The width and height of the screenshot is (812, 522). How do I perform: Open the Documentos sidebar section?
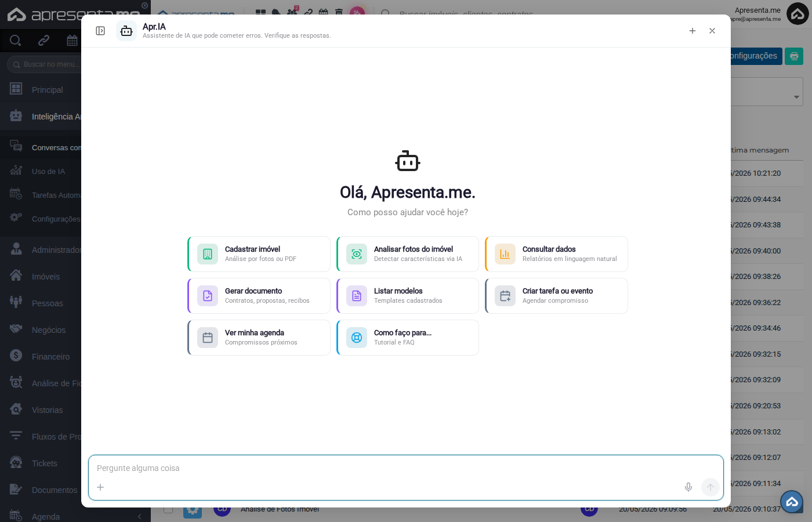41,490
